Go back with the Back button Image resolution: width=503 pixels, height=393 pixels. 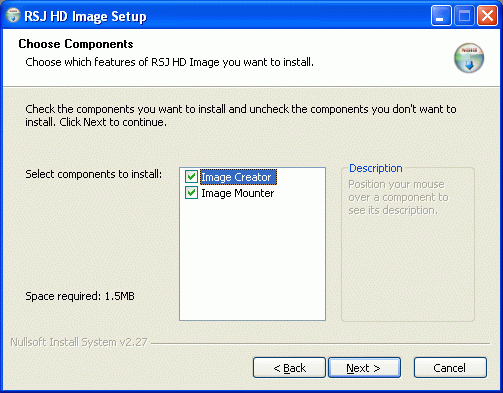point(289,368)
